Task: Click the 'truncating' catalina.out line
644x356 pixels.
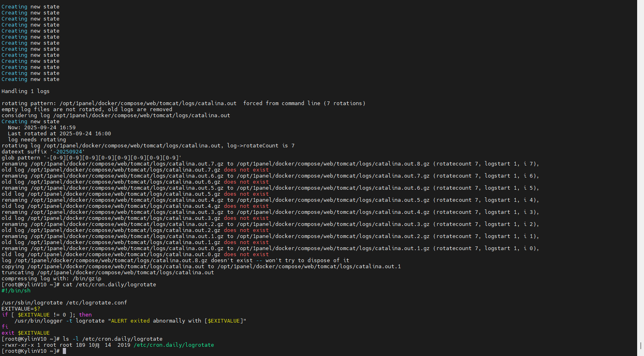Action: tap(107, 273)
